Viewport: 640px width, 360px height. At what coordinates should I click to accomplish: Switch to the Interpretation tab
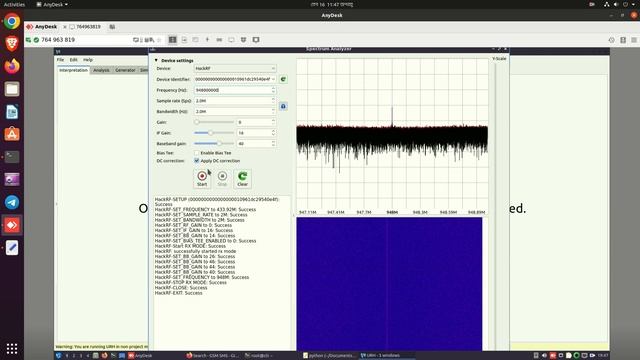pos(73,70)
